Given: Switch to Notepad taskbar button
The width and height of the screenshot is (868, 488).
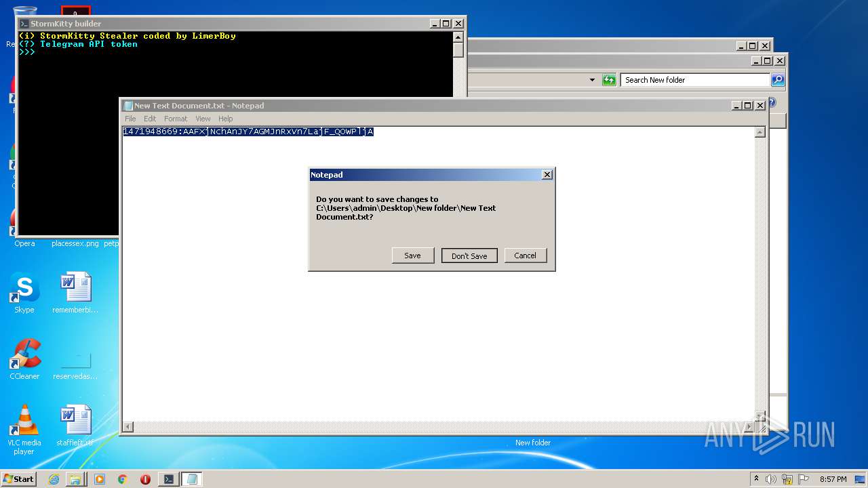Looking at the screenshot, I should (191, 479).
